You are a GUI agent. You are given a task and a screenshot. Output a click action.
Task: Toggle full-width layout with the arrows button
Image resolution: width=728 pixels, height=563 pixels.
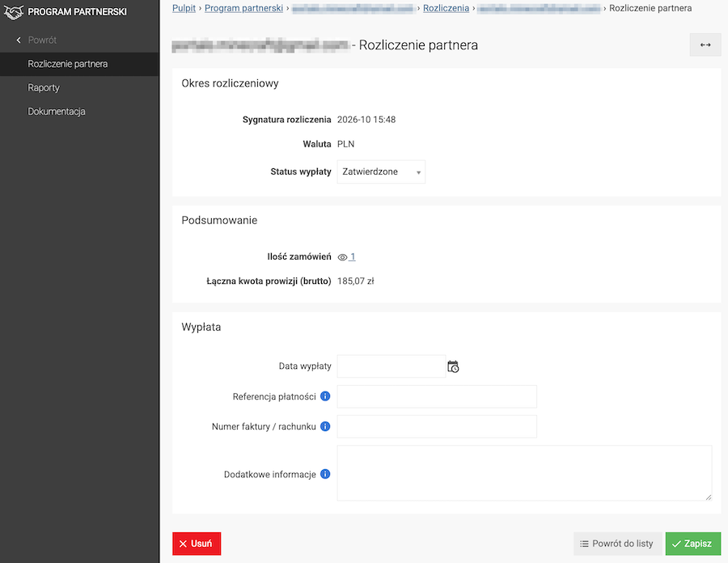705,45
